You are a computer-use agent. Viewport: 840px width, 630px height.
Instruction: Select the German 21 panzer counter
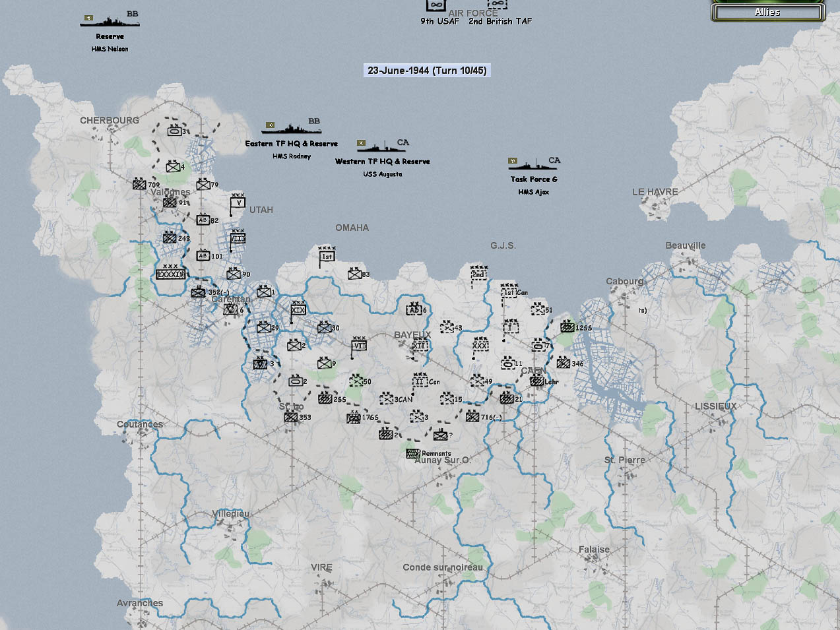(506, 398)
